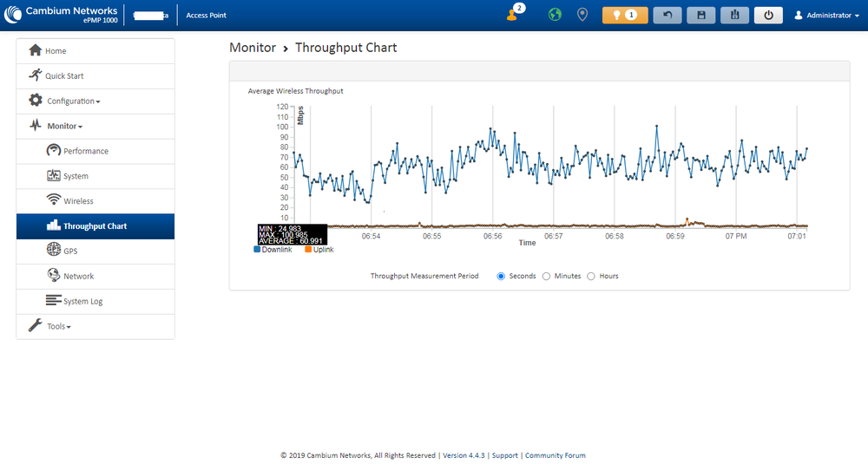Click the power reboot button icon
The image size is (868, 464).
(x=768, y=15)
